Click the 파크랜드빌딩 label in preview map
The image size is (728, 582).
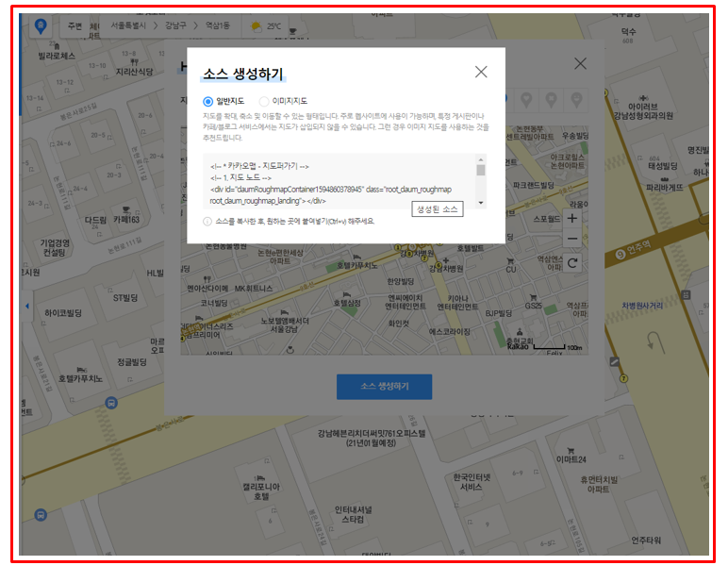pos(534,185)
